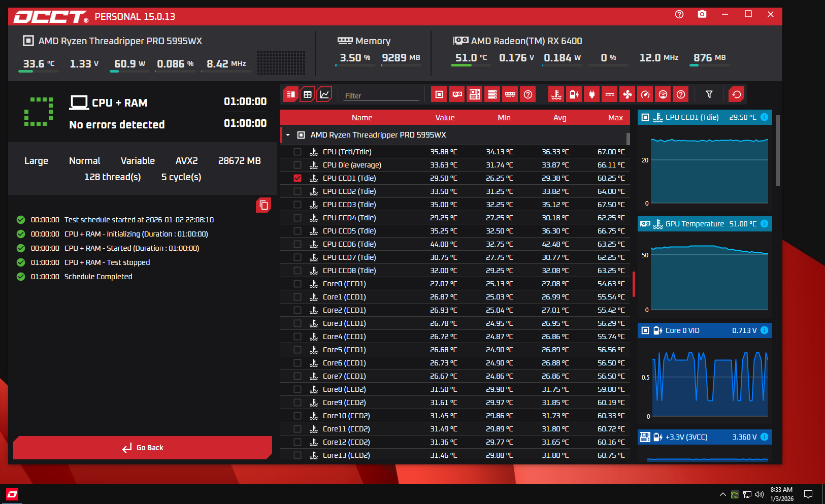Sort the sensor table by Min column

click(504, 118)
